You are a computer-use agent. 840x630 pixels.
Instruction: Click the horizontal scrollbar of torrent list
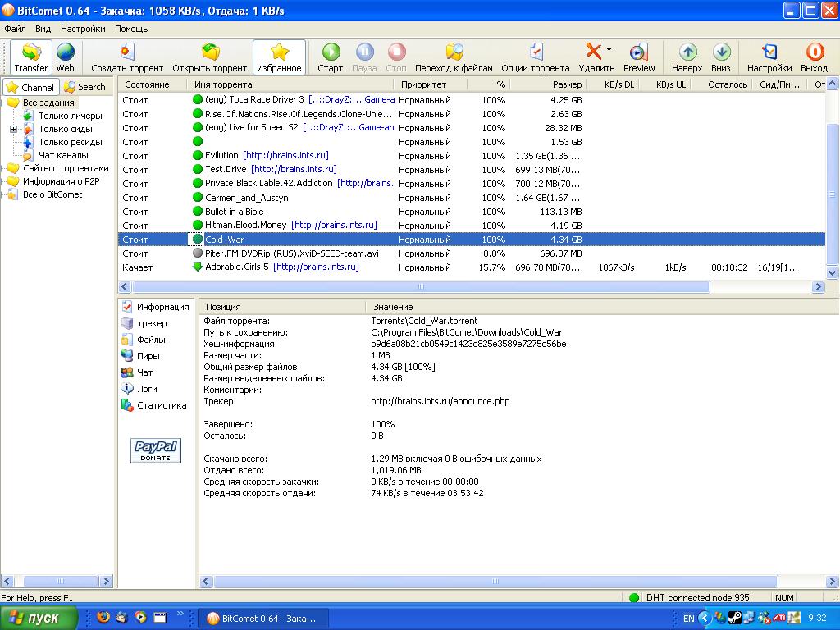click(x=422, y=287)
